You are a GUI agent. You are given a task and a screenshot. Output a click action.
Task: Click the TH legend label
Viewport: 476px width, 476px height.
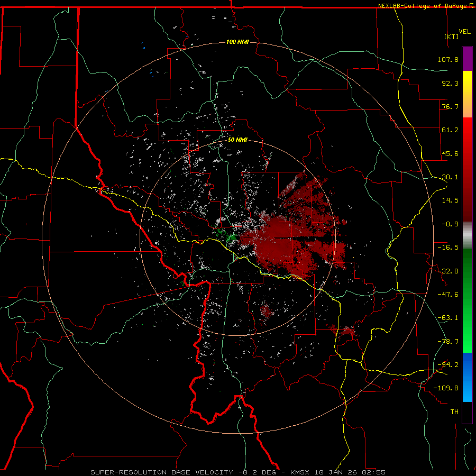coord(454,412)
